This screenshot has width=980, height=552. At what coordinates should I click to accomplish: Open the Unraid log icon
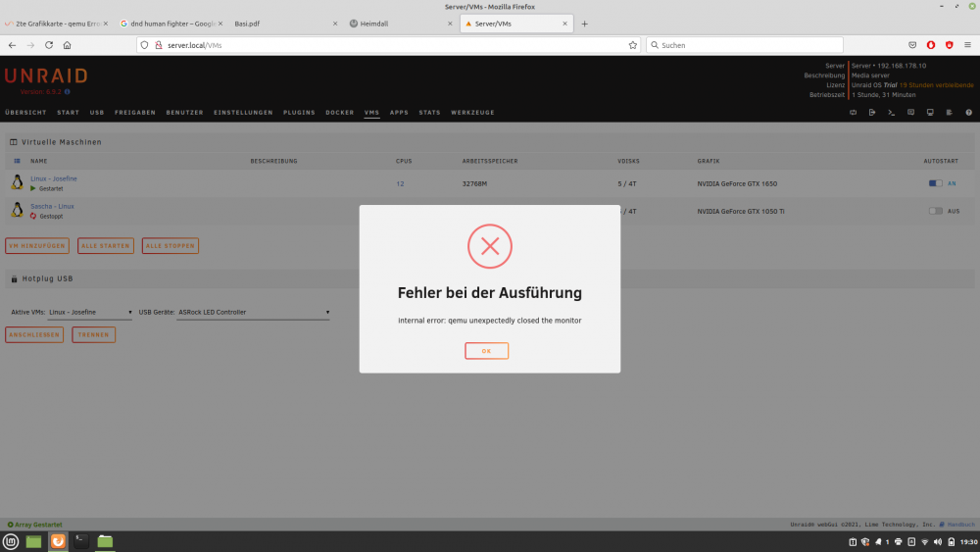(x=950, y=113)
